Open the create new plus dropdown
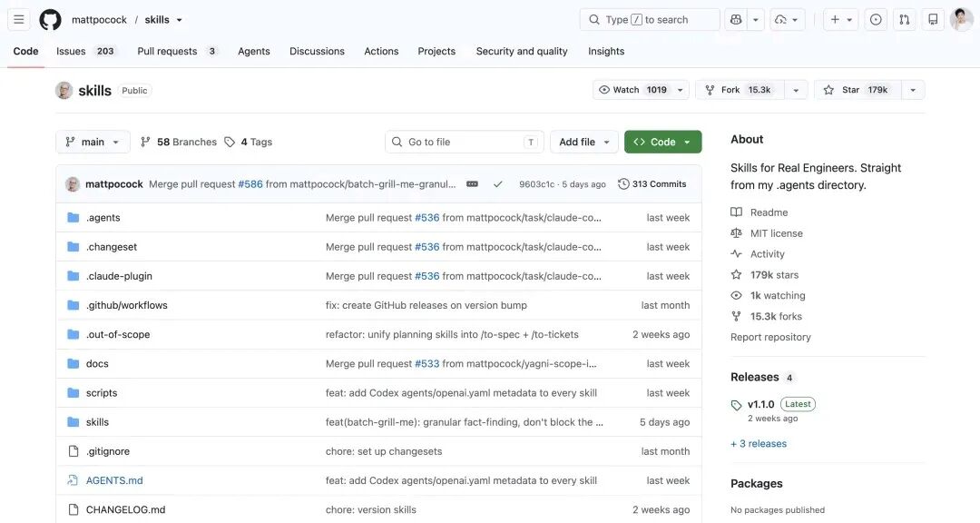980x523 pixels. click(x=840, y=19)
